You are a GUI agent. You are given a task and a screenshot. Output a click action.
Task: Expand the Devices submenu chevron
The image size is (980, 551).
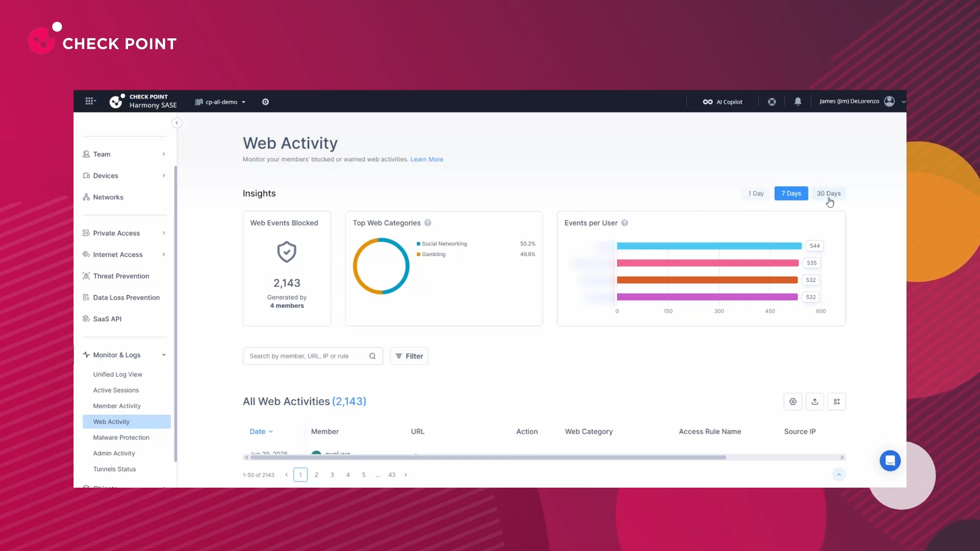(164, 176)
